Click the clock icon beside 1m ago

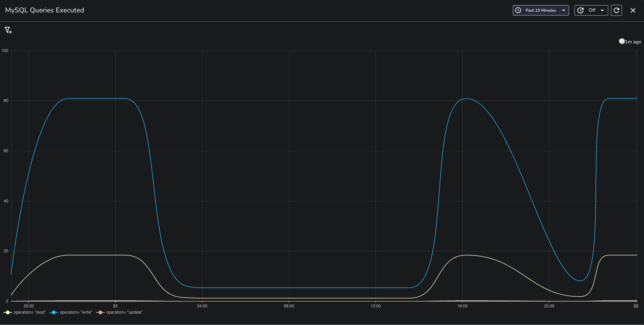(622, 42)
